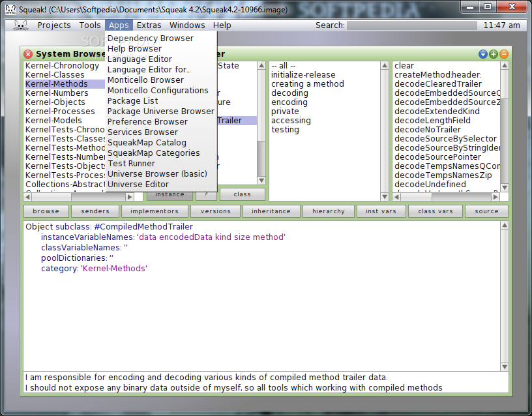Click the 11:47 am clock
This screenshot has height=416, width=532.
click(502, 25)
